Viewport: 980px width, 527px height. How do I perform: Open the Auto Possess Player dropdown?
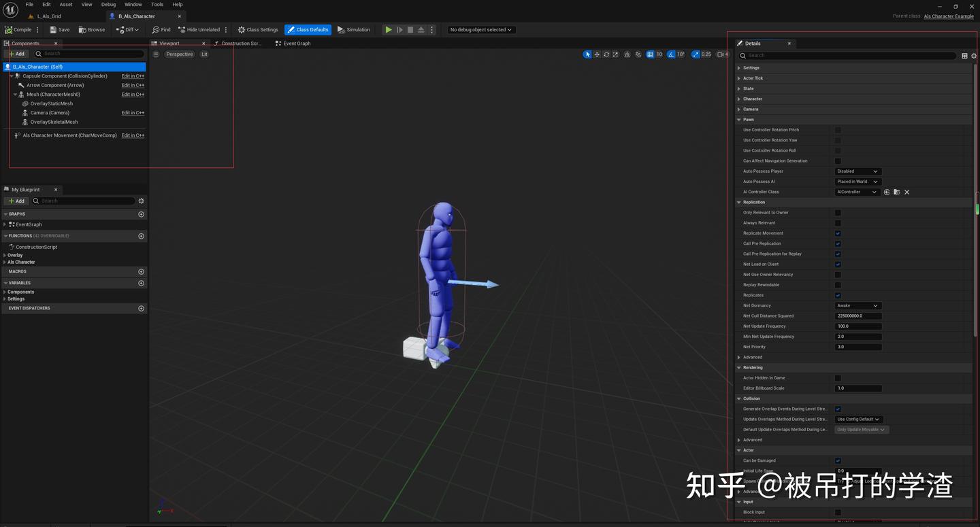click(857, 171)
